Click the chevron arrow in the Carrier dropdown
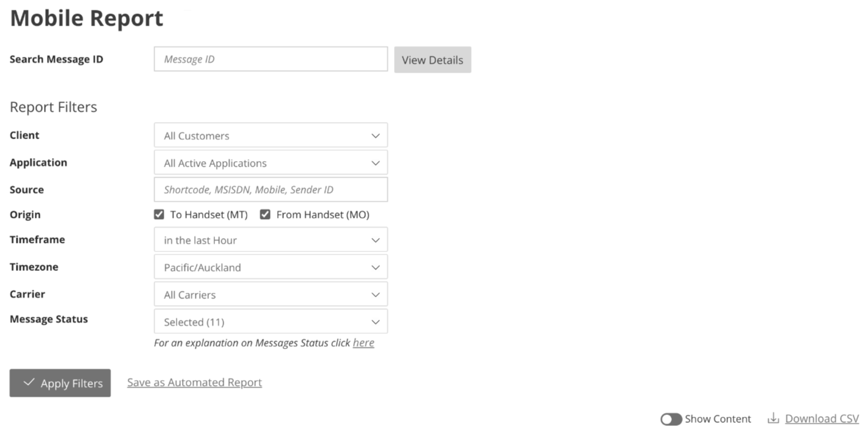The image size is (868, 429). click(x=376, y=295)
